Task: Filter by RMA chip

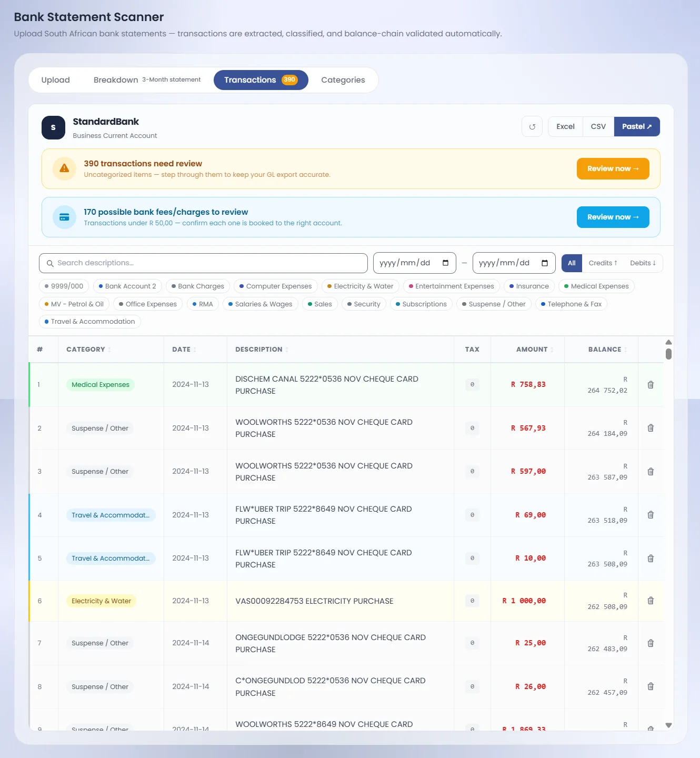Action: (x=203, y=304)
